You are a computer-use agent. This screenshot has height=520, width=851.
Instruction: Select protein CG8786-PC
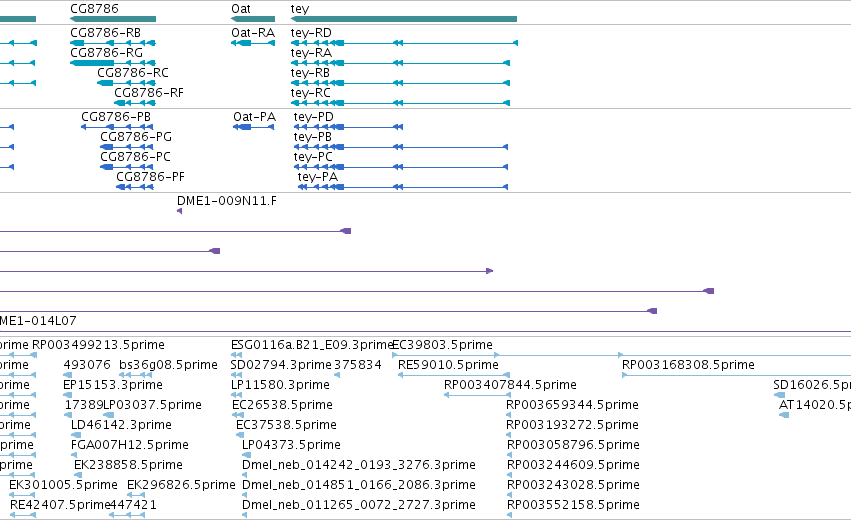[x=135, y=157]
